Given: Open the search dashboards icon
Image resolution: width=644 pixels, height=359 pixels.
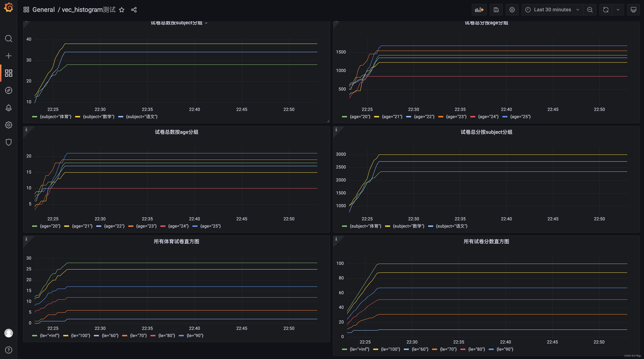Looking at the screenshot, I should click(8, 39).
